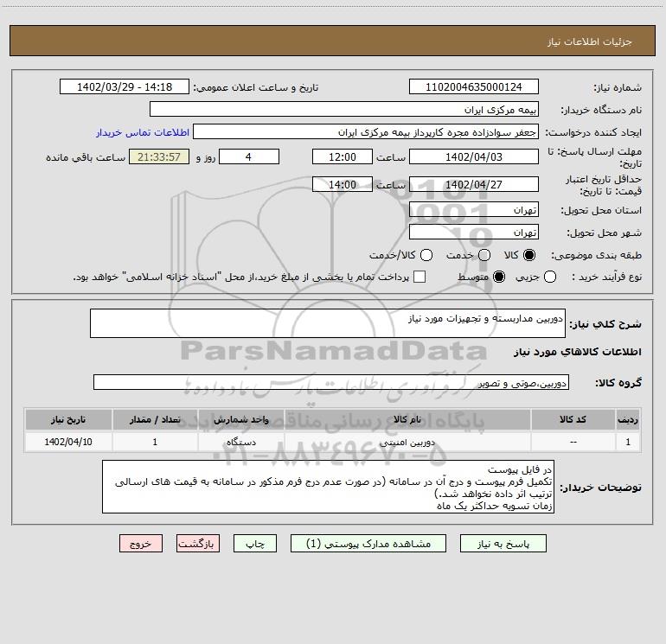Click the چاپ print button
This screenshot has height=644, width=666.
coord(255,544)
